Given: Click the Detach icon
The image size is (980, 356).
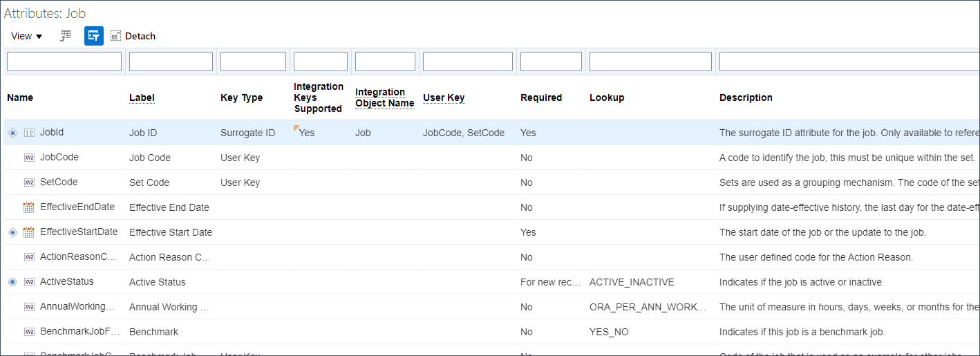Looking at the screenshot, I should [x=115, y=36].
